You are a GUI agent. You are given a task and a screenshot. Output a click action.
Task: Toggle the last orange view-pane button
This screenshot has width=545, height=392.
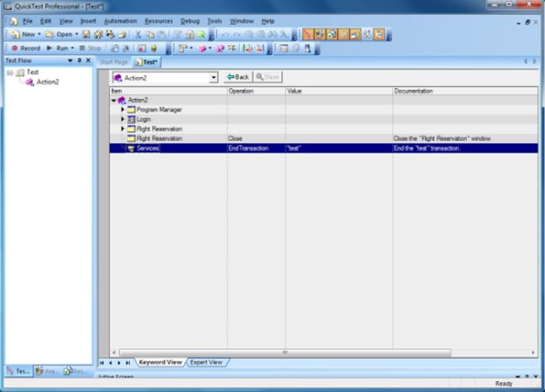(x=379, y=34)
